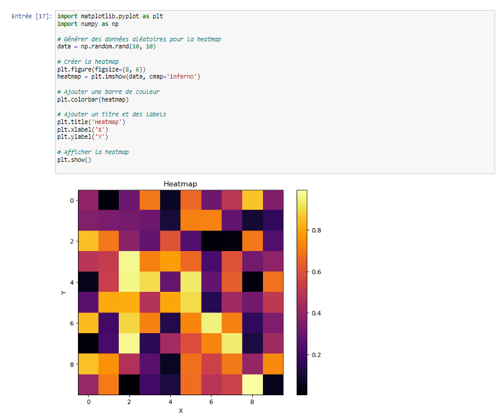Click the 'Heatmap' title above the plot
504x420 pixels.
coord(180,184)
